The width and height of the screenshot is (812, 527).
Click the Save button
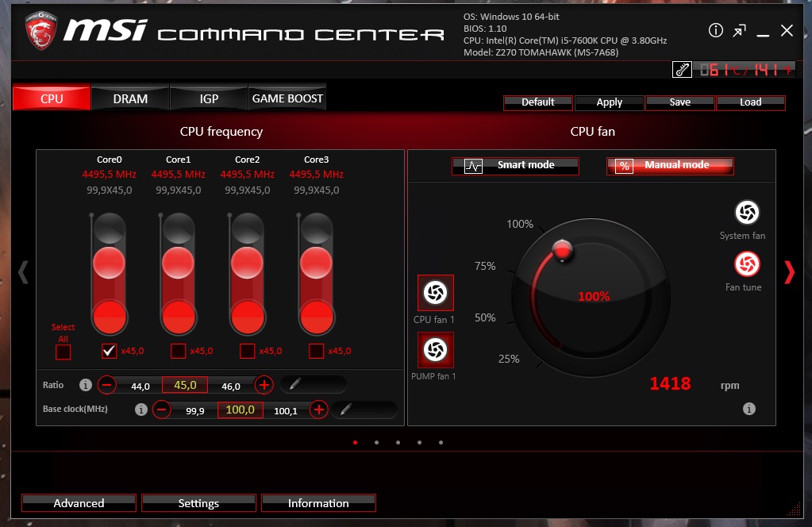[x=680, y=102]
